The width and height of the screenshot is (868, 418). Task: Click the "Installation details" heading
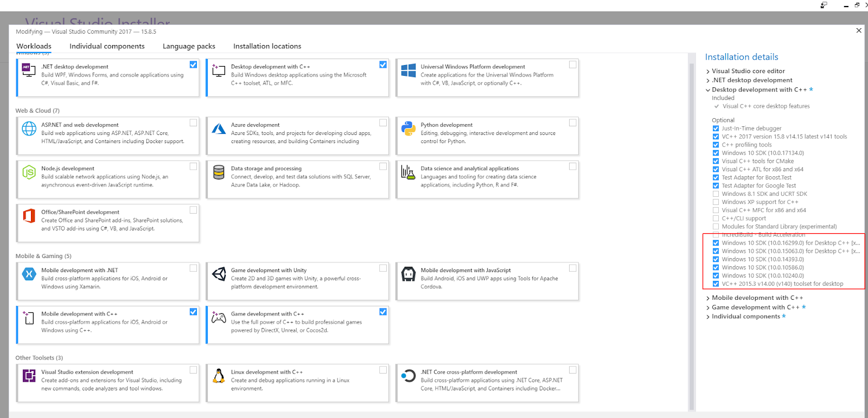[x=742, y=57]
